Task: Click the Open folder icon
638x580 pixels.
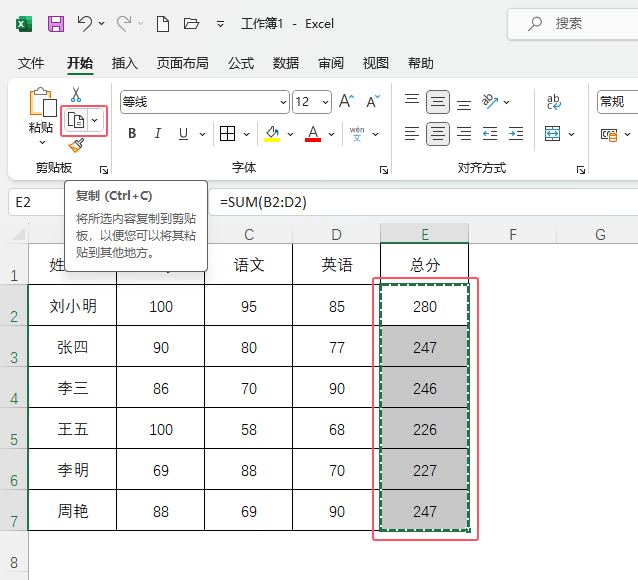Action: click(191, 24)
